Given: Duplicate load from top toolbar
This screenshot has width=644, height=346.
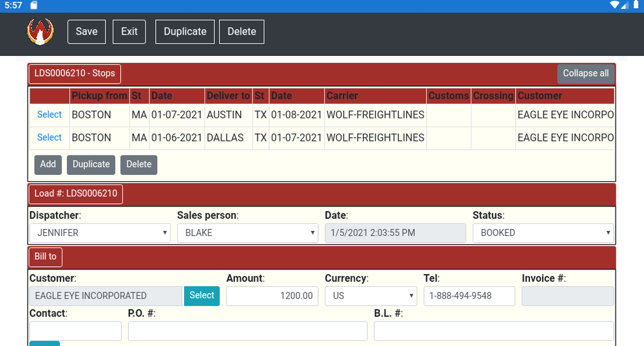Looking at the screenshot, I should [x=185, y=32].
